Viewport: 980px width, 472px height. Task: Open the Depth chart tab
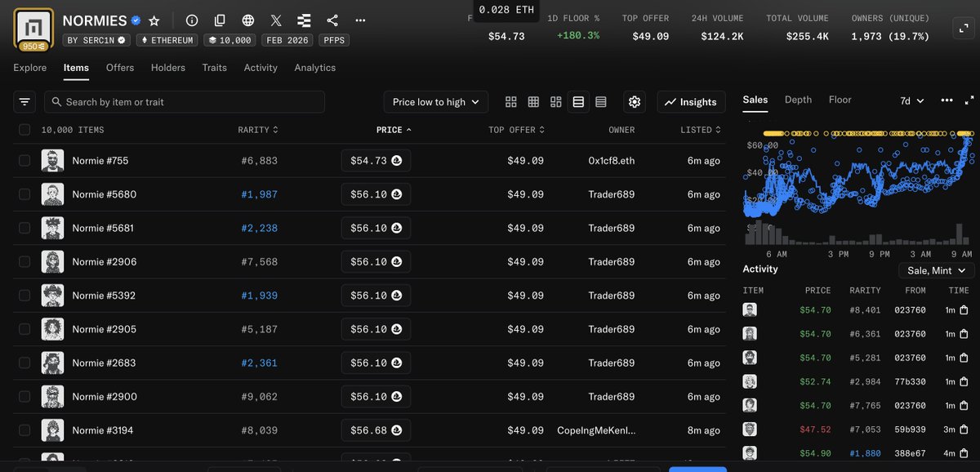pyautogui.click(x=798, y=100)
